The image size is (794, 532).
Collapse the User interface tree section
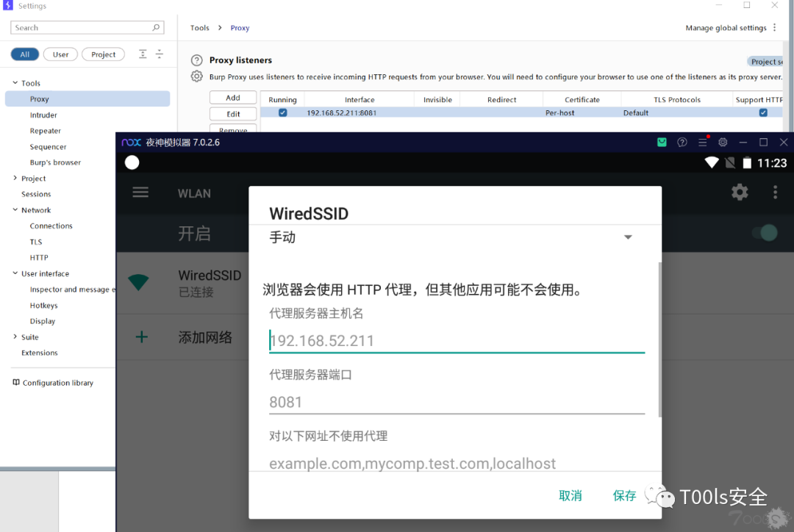pyautogui.click(x=15, y=273)
